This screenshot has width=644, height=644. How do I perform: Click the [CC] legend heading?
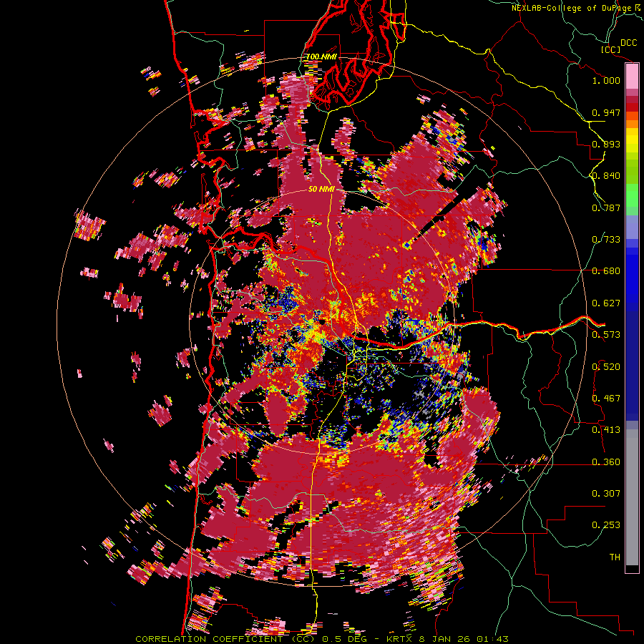coord(611,49)
